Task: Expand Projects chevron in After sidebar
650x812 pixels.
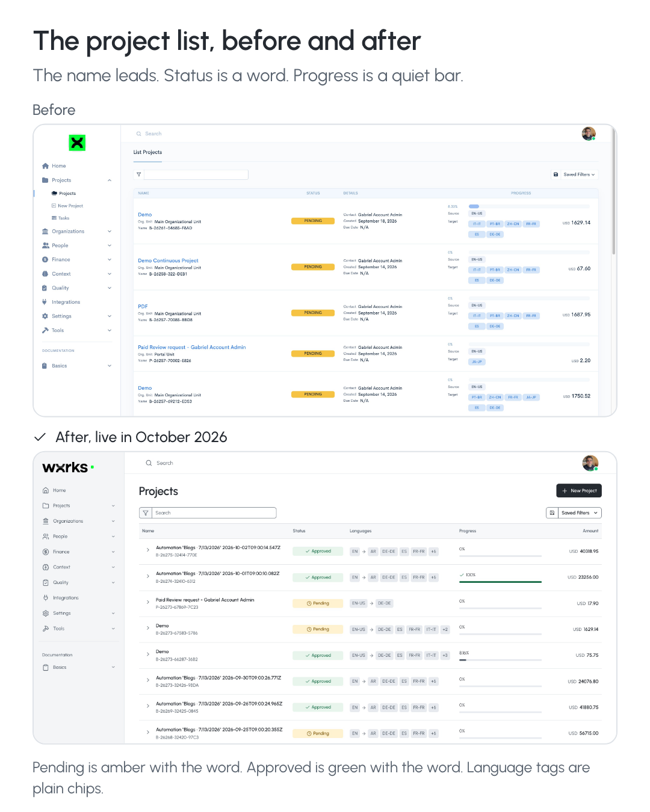Action: tap(113, 506)
